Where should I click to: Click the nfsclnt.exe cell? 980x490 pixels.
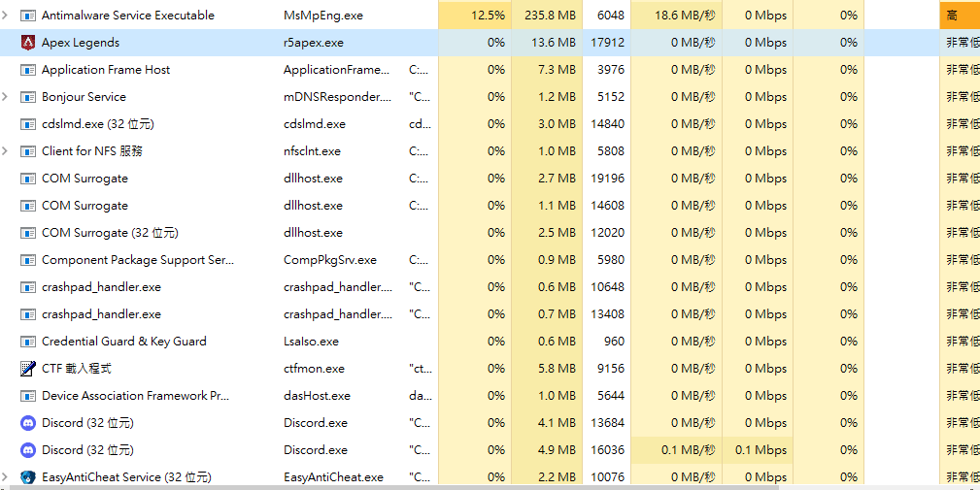312,151
